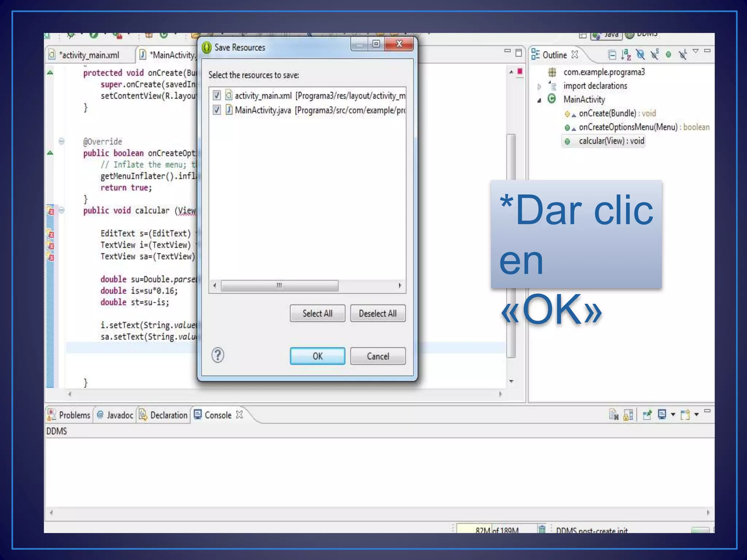
Task: Open the Display Selected Console dropdown arrow
Action: coord(673,415)
